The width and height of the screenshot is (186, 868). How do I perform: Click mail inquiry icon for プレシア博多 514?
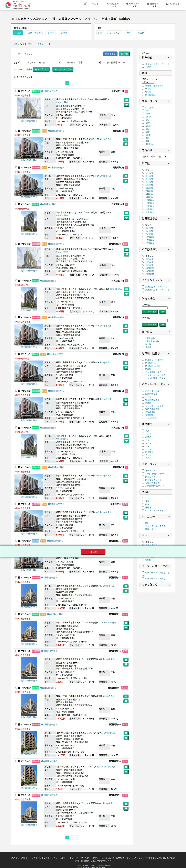click(x=126, y=176)
